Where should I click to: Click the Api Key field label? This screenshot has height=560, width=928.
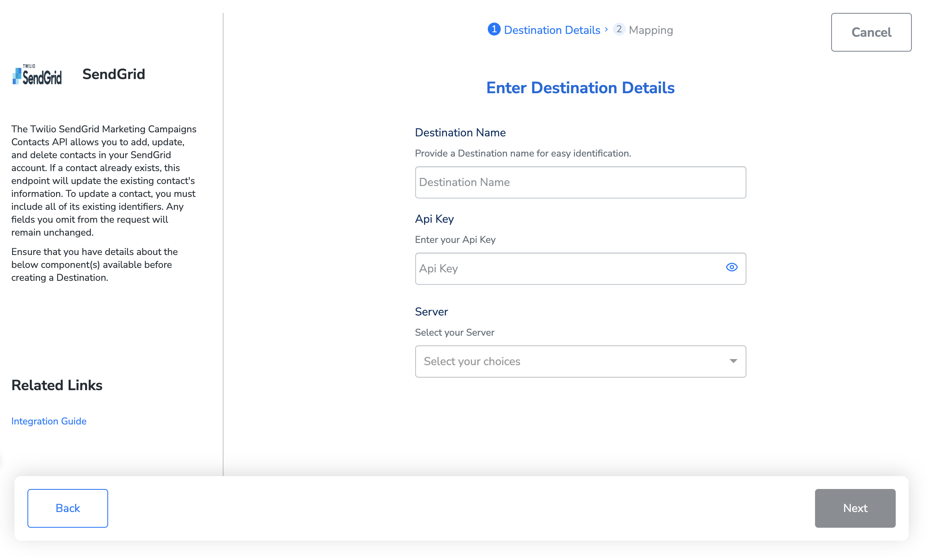(x=434, y=219)
